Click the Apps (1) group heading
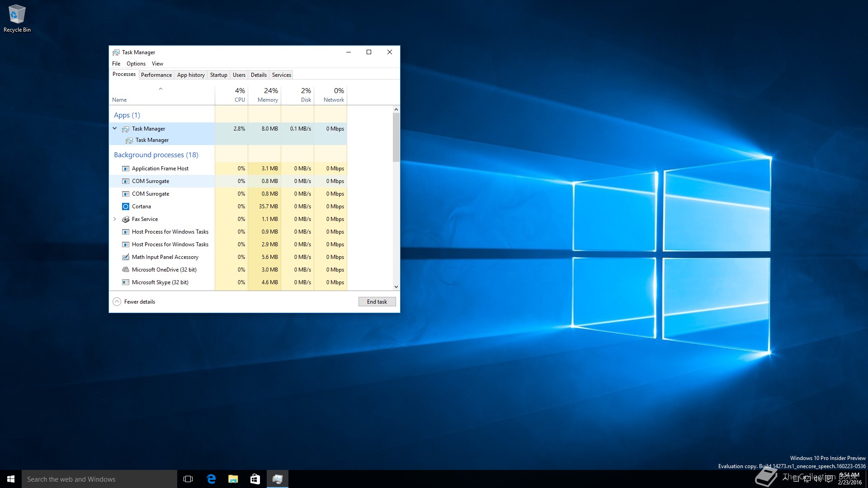The width and height of the screenshot is (868, 488). [127, 115]
